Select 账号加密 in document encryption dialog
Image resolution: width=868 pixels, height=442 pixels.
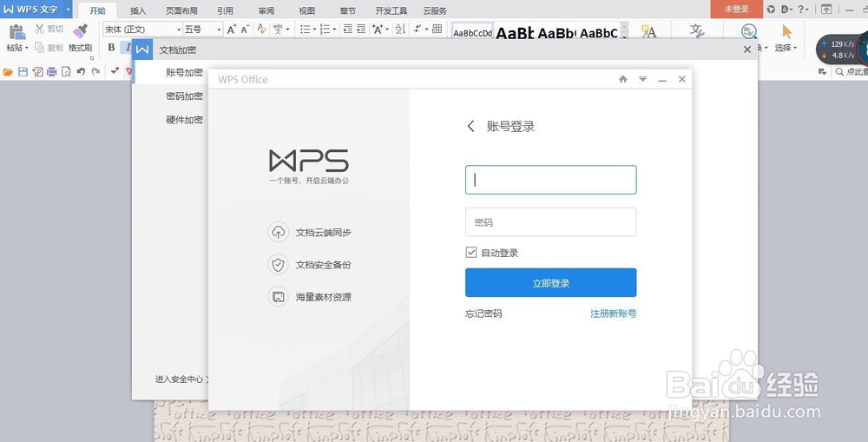coord(184,73)
